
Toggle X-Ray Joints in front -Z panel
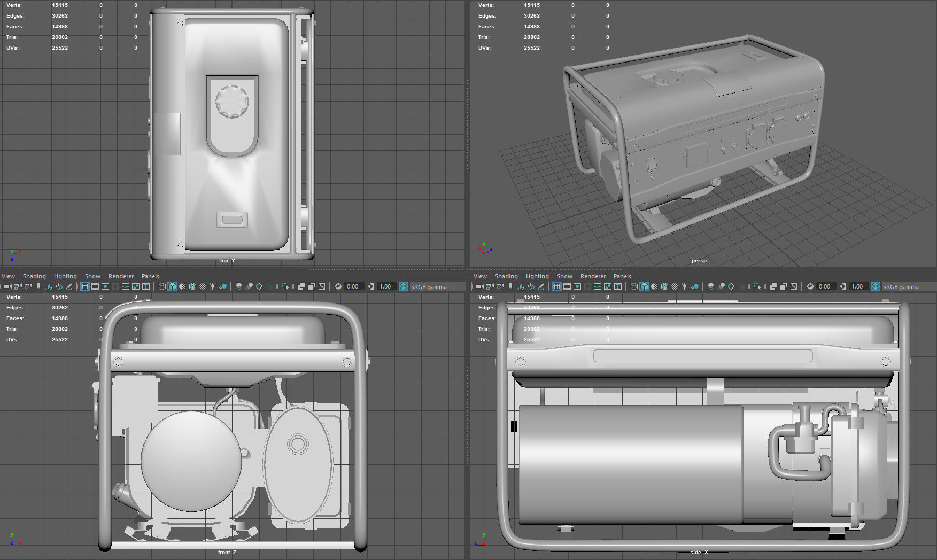322,286
